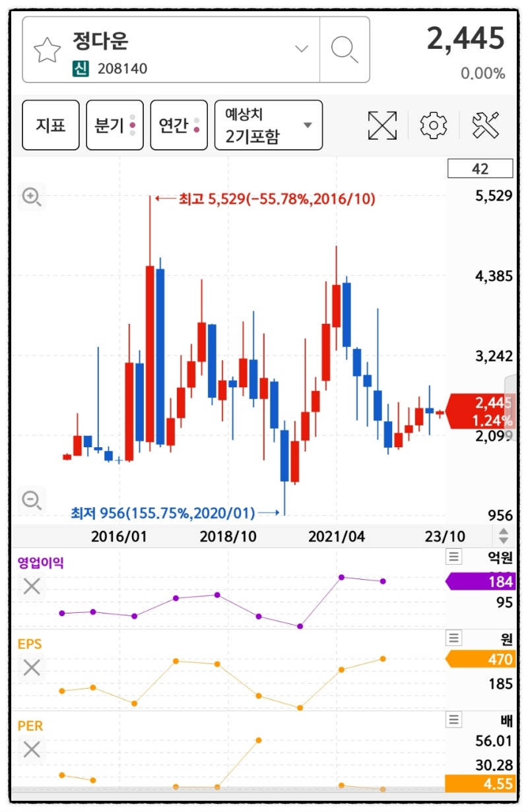
Task: Open the chart tools icon
Action: click(x=486, y=125)
